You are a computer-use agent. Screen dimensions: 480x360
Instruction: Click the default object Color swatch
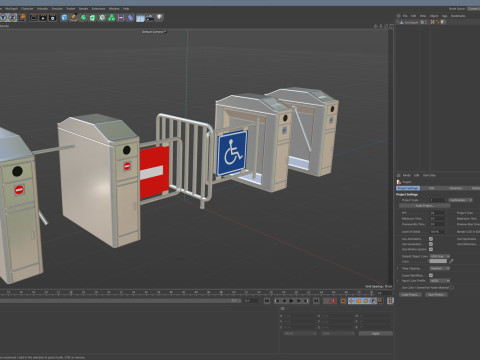438,261
